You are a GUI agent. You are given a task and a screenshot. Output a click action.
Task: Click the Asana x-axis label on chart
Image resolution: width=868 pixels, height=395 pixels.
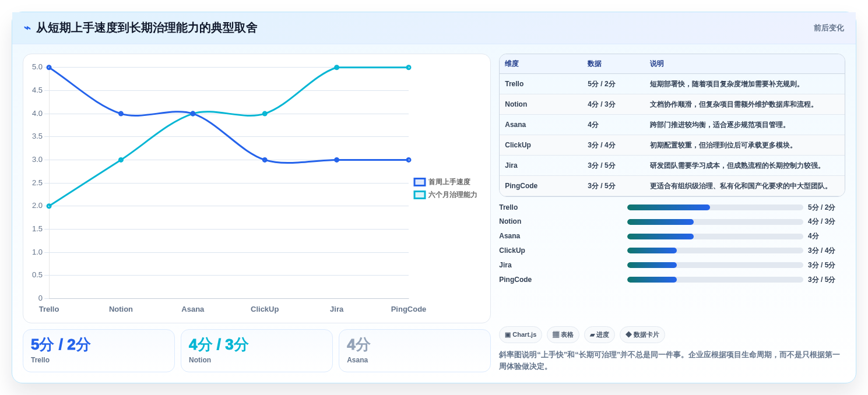coord(193,309)
